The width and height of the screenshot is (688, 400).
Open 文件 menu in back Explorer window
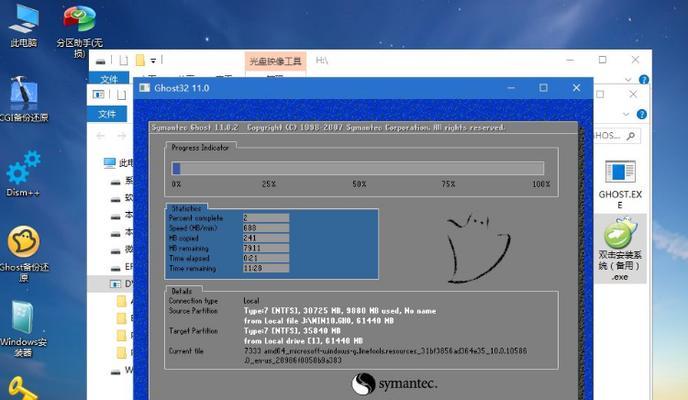pos(109,79)
